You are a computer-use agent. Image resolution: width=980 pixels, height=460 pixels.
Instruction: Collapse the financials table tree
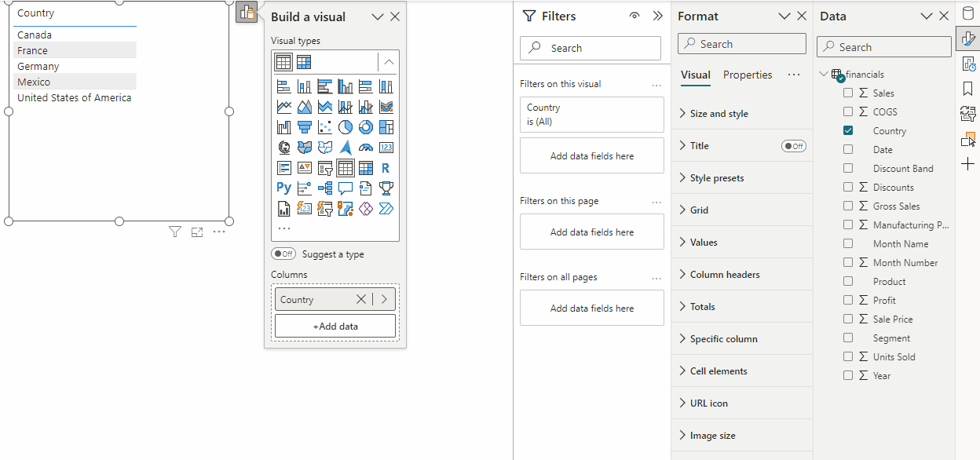click(823, 75)
